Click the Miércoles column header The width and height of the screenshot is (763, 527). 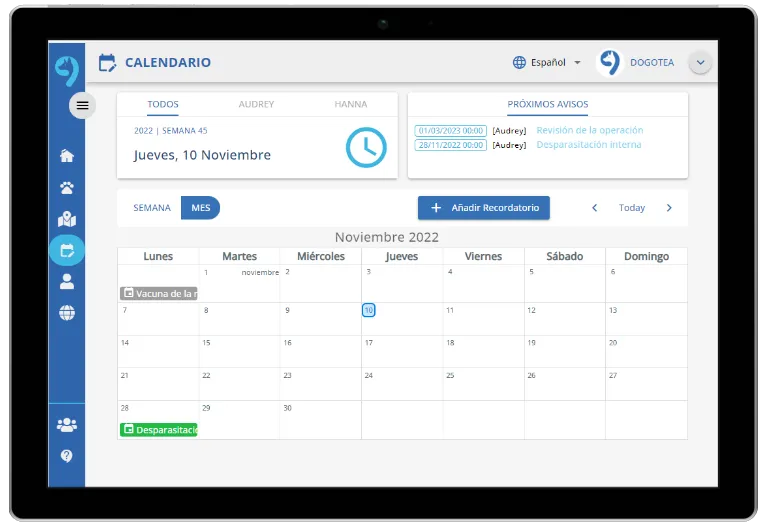click(x=321, y=256)
